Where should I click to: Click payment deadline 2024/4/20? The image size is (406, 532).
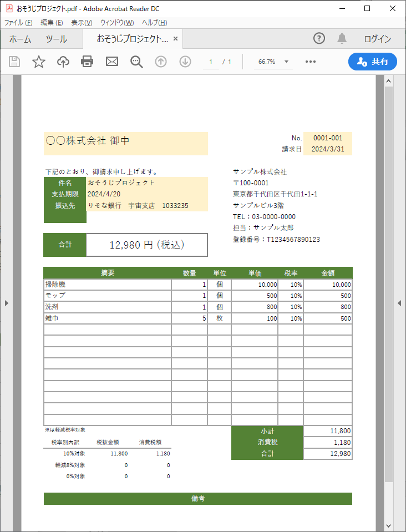(104, 194)
